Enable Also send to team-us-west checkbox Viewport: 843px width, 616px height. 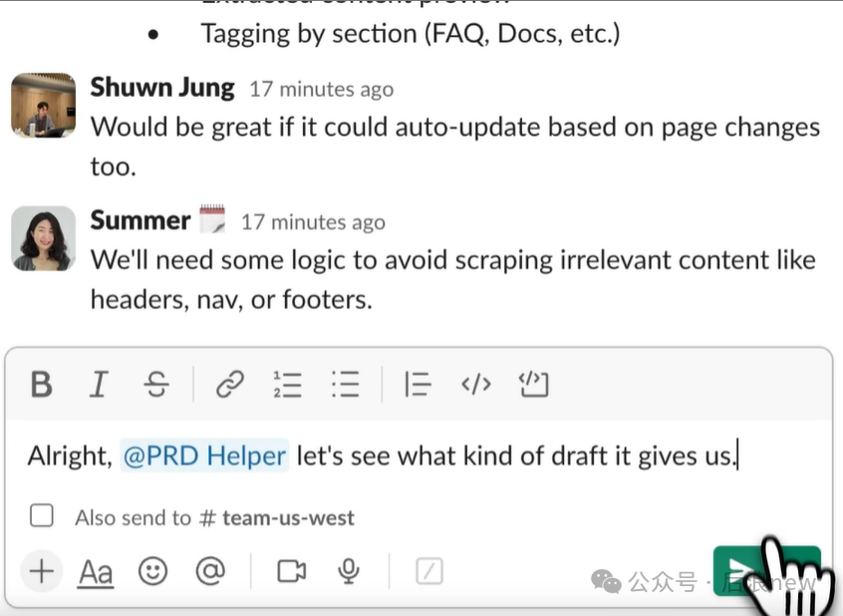coord(42,515)
